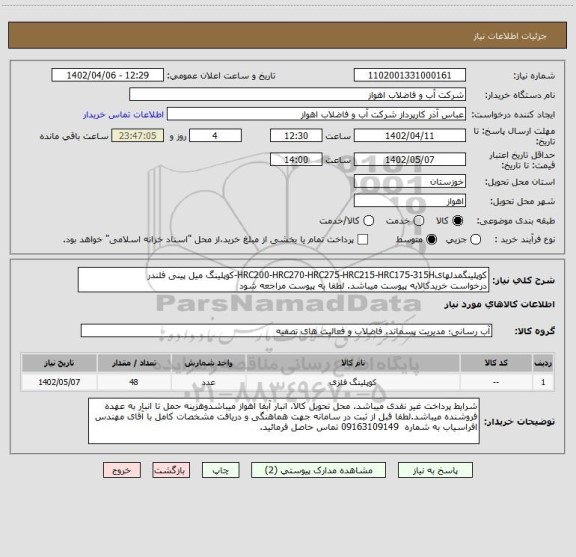Click the announcement date field 1402/04/06 - 12:29
The width and height of the screenshot is (576, 557).
click(x=108, y=75)
